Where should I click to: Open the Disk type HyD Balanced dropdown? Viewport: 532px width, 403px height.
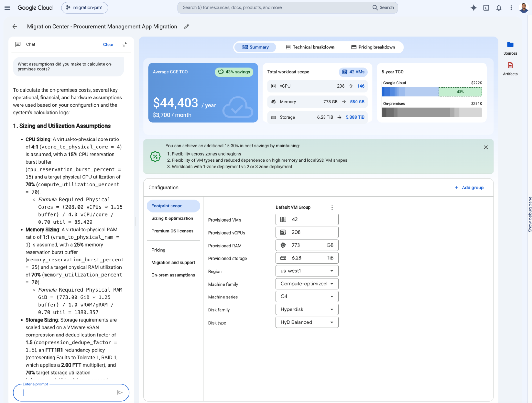click(307, 322)
